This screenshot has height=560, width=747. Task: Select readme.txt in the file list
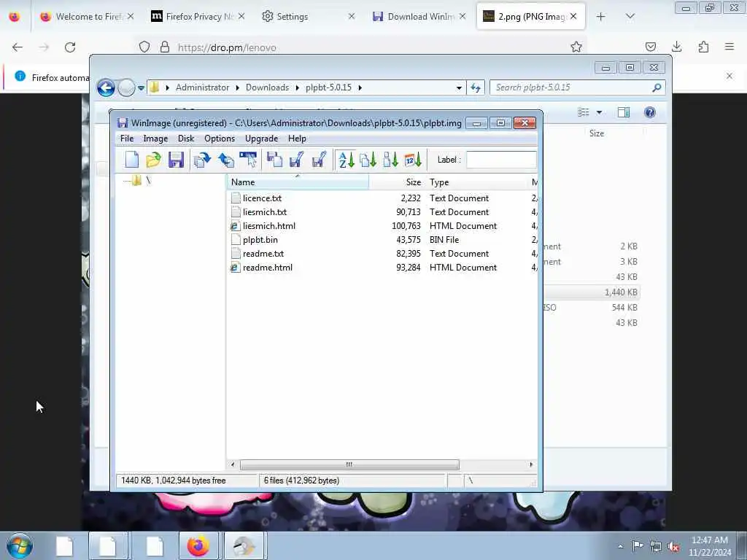263,253
